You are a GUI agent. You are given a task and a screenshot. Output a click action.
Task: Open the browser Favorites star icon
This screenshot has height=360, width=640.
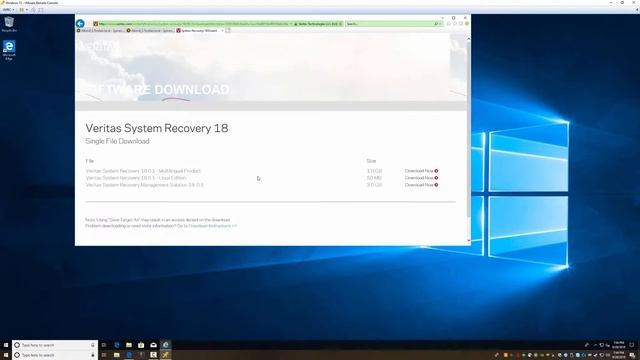coord(455,24)
